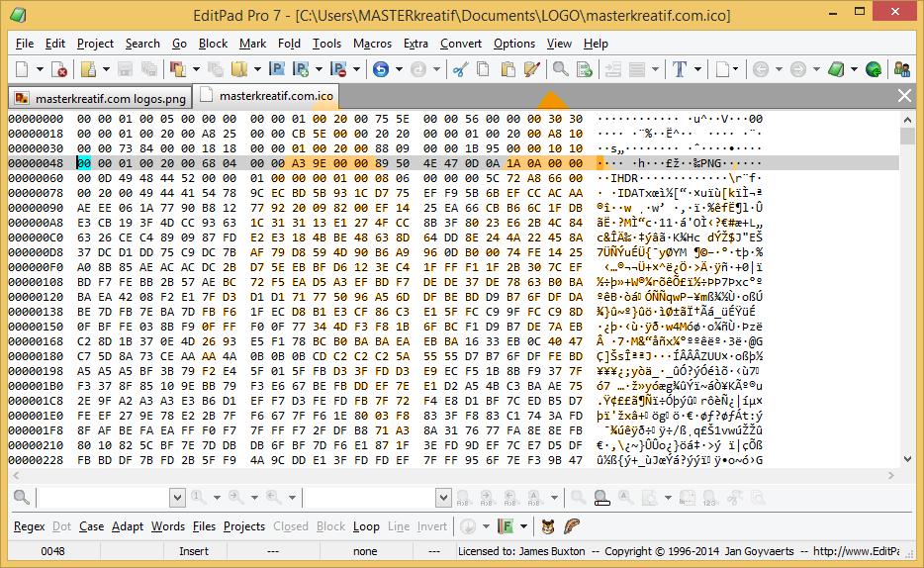Click the blue Undo arrow icon
924x568 pixels.
(x=381, y=69)
